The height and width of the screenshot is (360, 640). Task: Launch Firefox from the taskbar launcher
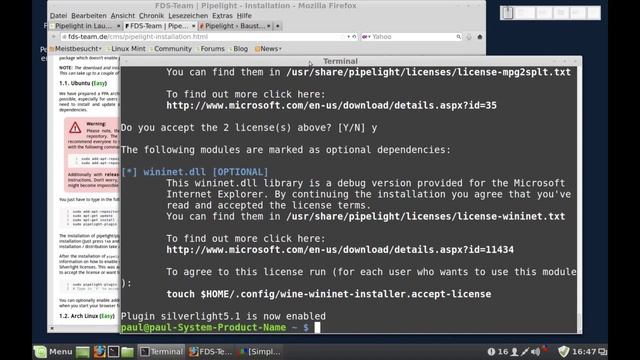coord(99,351)
